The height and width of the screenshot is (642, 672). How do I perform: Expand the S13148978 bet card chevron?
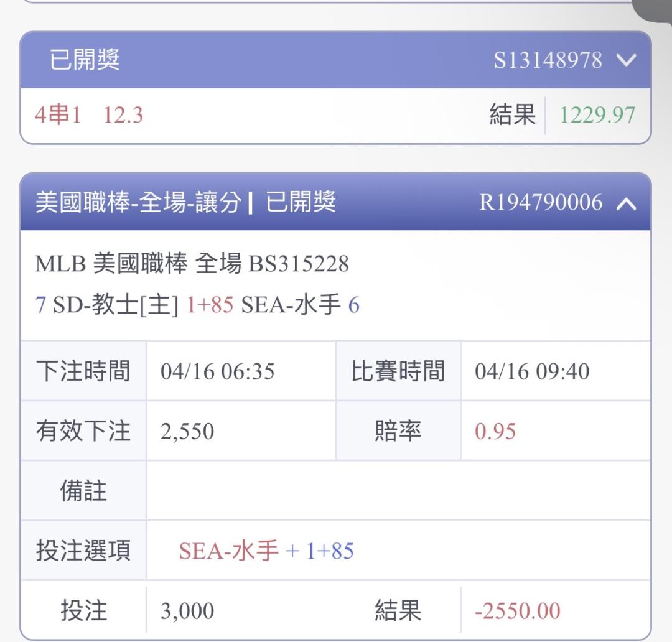coord(626,60)
